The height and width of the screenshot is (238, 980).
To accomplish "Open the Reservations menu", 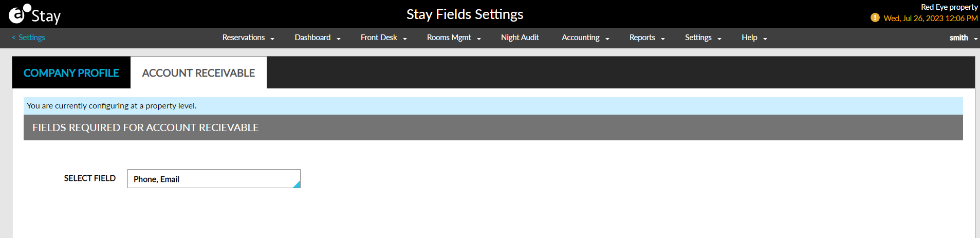I will [244, 38].
